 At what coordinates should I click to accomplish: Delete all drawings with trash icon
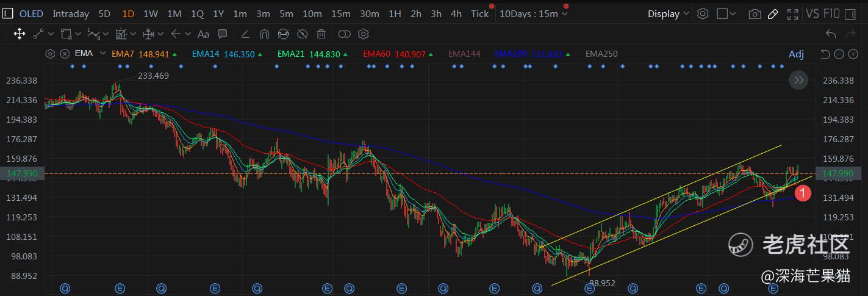click(x=321, y=34)
